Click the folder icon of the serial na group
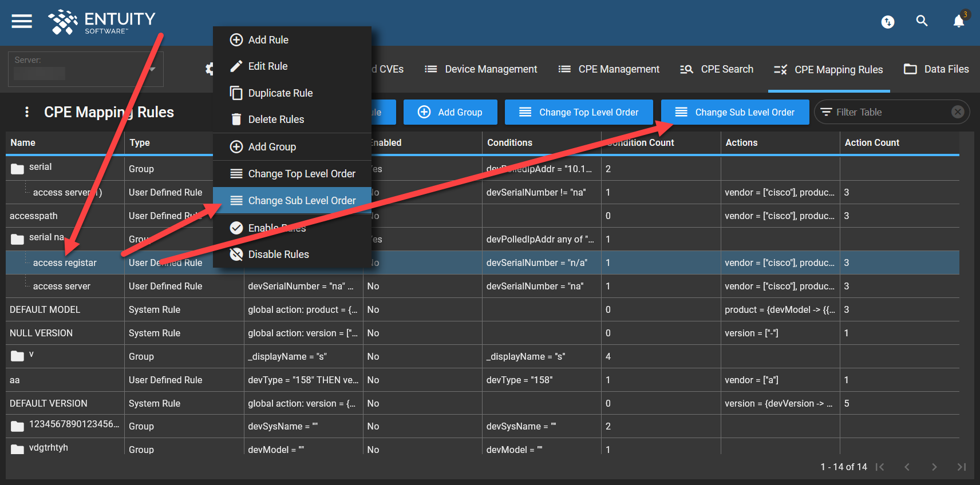 (x=18, y=239)
